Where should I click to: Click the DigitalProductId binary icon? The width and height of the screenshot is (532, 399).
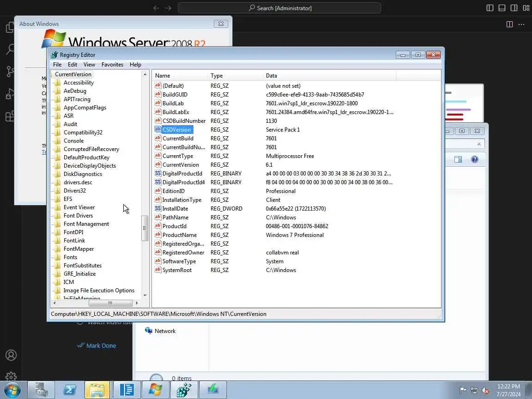[x=158, y=173]
